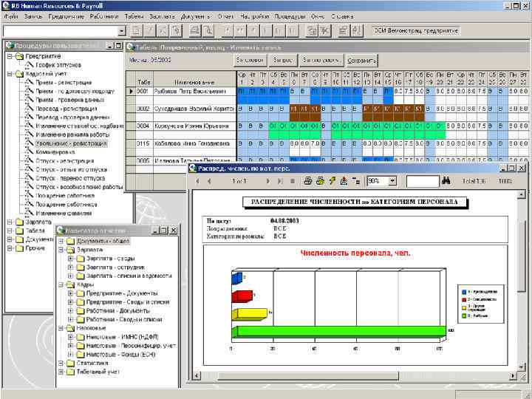Open 'Прием - регистрация' procedure

[x=64, y=83]
